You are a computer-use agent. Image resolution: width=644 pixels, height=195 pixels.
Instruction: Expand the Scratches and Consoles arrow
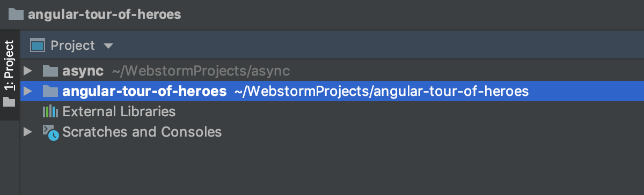pos(28,132)
